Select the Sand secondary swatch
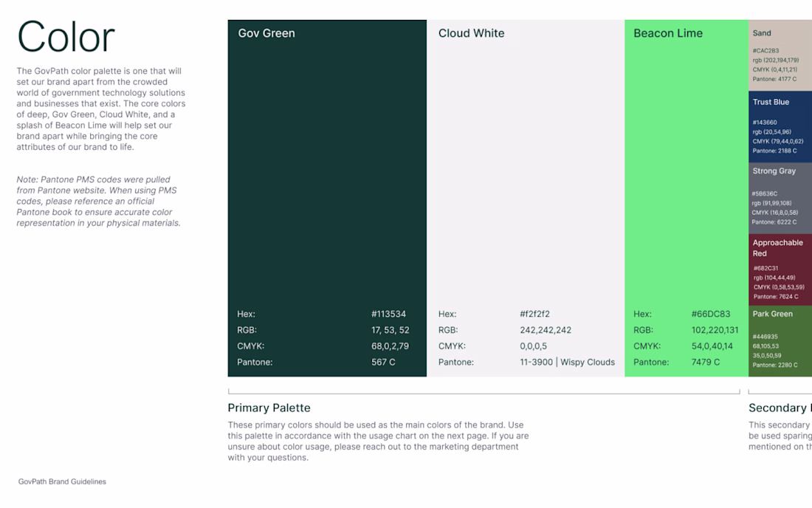 [780, 55]
